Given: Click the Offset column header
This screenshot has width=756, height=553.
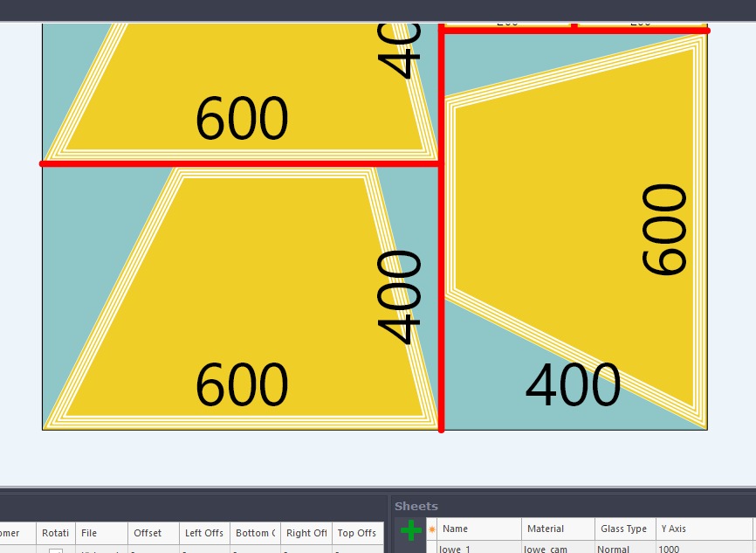Looking at the screenshot, I should point(153,533).
